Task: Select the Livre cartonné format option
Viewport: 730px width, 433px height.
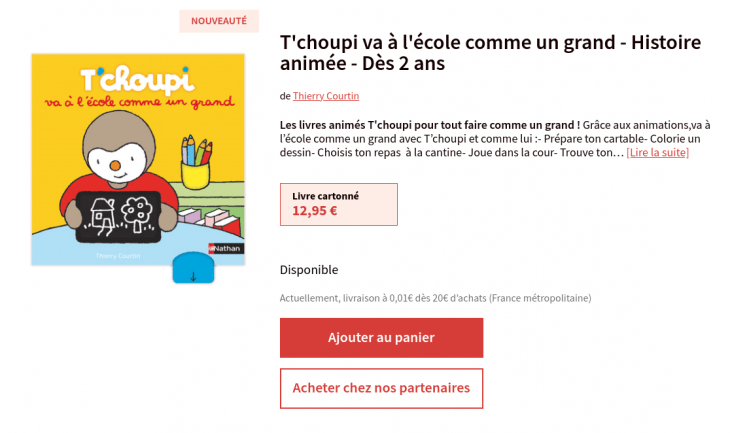Action: tap(339, 204)
